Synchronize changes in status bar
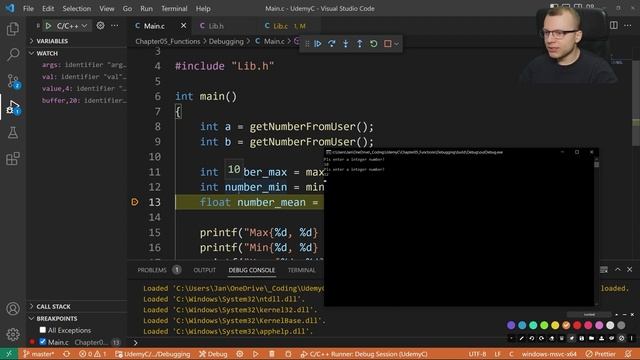The width and height of the screenshot is (640, 360). [x=67, y=354]
